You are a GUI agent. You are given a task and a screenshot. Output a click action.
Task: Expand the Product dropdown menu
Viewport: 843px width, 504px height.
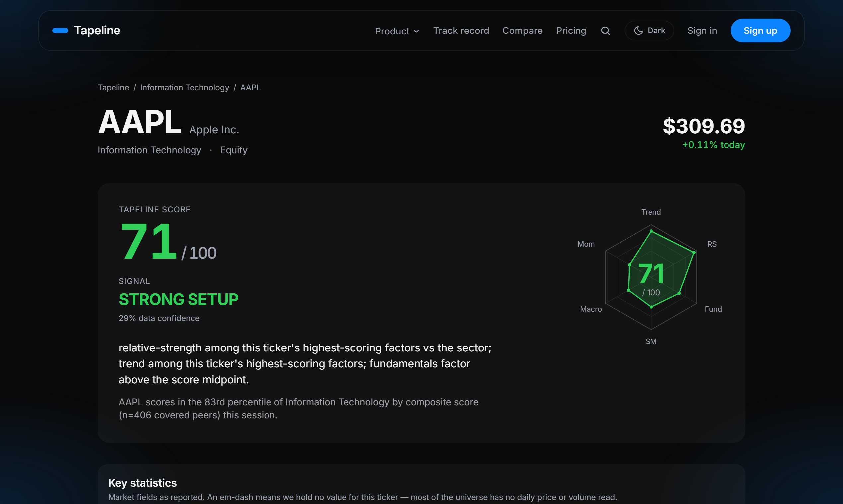pos(397,31)
